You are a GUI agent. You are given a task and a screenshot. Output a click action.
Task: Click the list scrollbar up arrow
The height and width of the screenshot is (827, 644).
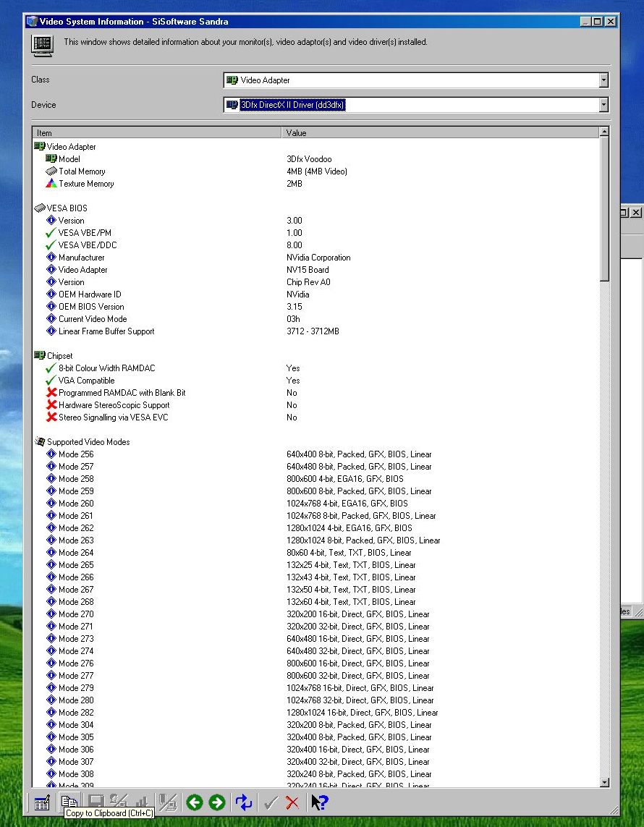pyautogui.click(x=604, y=132)
